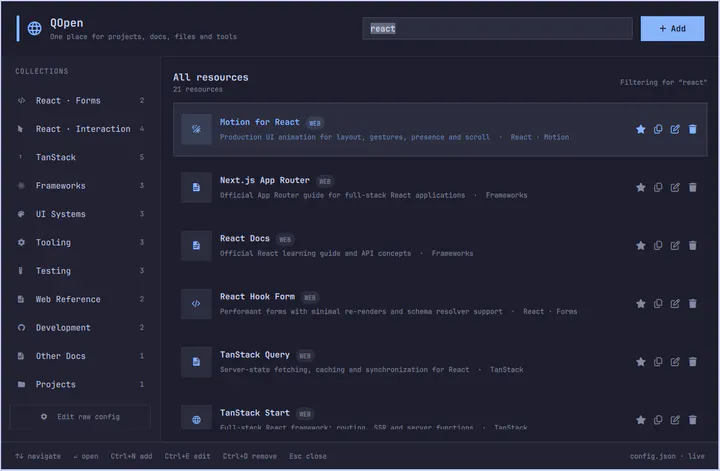
Task: Star the Next.js App Router resource
Action: click(x=641, y=187)
